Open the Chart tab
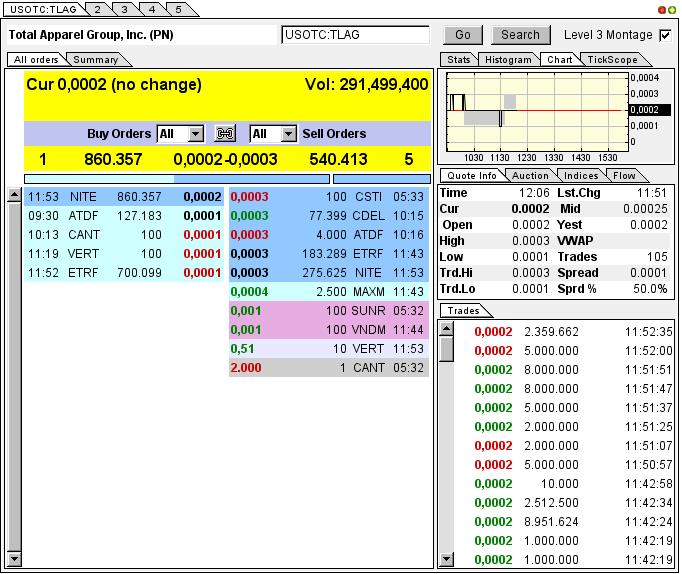Image resolution: width=682 pixels, height=574 pixels. point(559,60)
